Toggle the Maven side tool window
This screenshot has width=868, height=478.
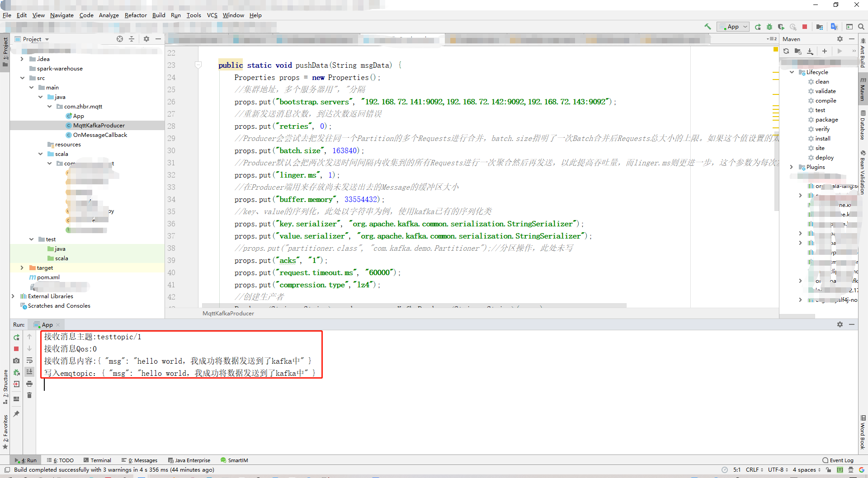[863, 89]
